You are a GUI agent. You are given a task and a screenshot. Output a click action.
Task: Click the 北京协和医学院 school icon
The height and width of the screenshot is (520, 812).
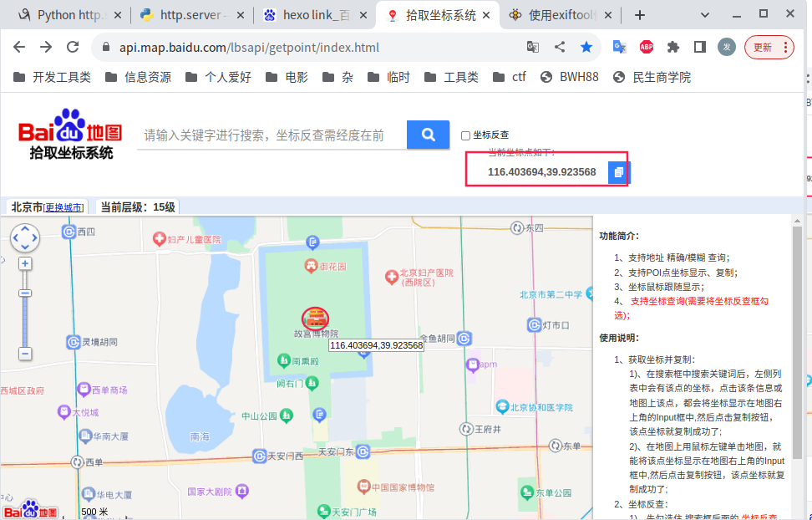502,407
